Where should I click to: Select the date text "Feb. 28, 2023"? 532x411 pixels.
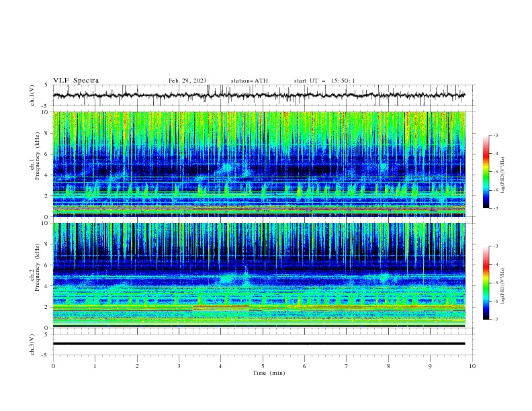pos(187,81)
